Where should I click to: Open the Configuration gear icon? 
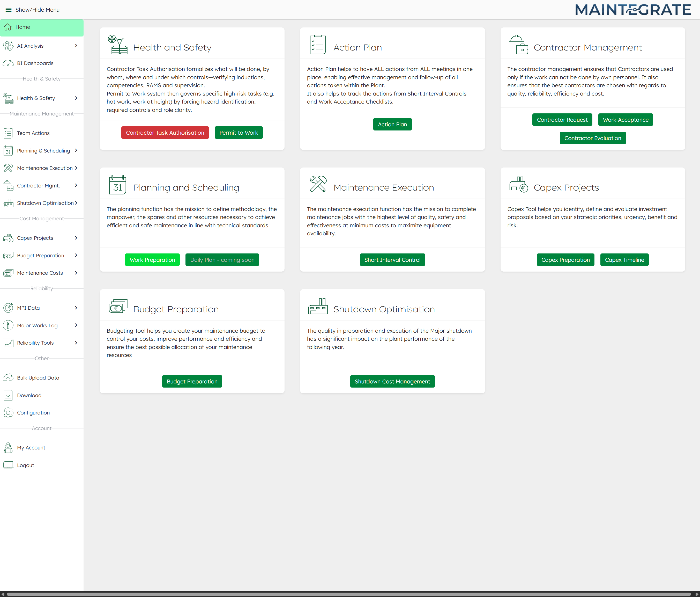click(x=8, y=412)
